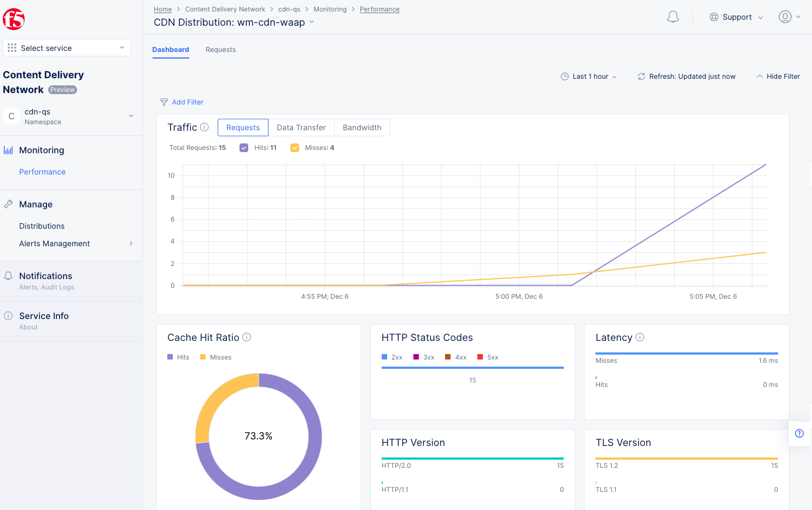Click the Traffic info icon

[x=205, y=126]
